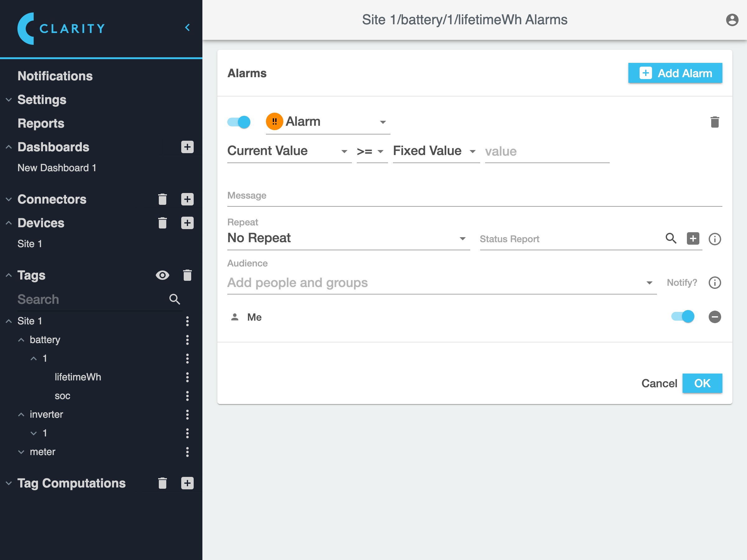
Task: Search status reports with magnifier icon
Action: pyautogui.click(x=670, y=238)
